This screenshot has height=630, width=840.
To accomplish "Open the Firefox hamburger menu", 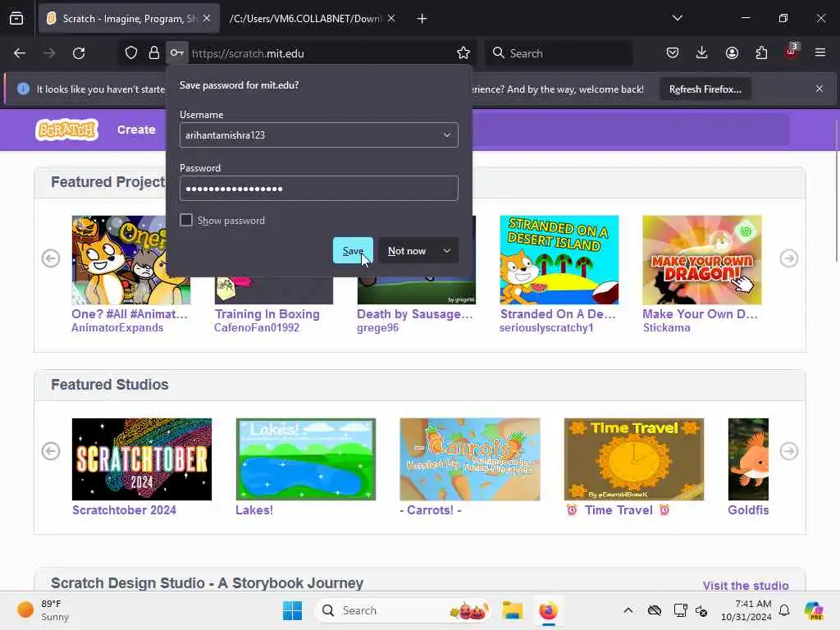I will pos(820,53).
